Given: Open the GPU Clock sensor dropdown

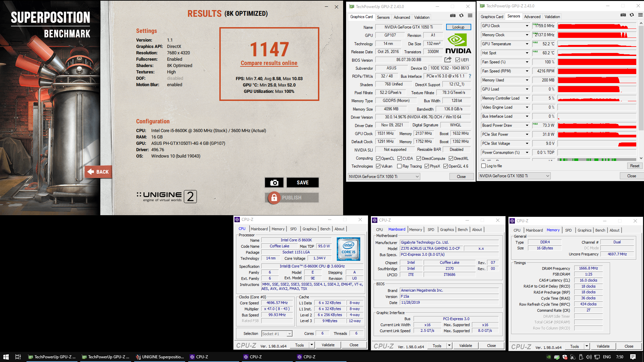Looking at the screenshot, I should (x=527, y=26).
